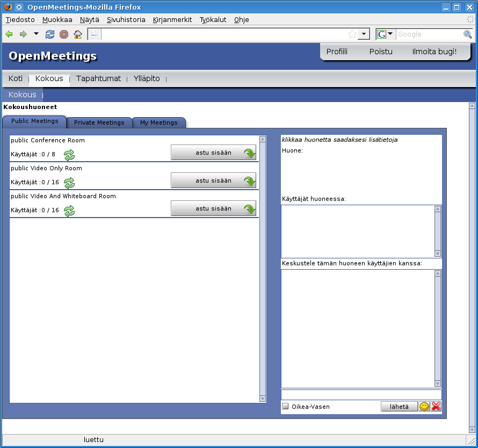Click the site identity icon in address bar
This screenshot has height=448, width=478.
point(95,34)
